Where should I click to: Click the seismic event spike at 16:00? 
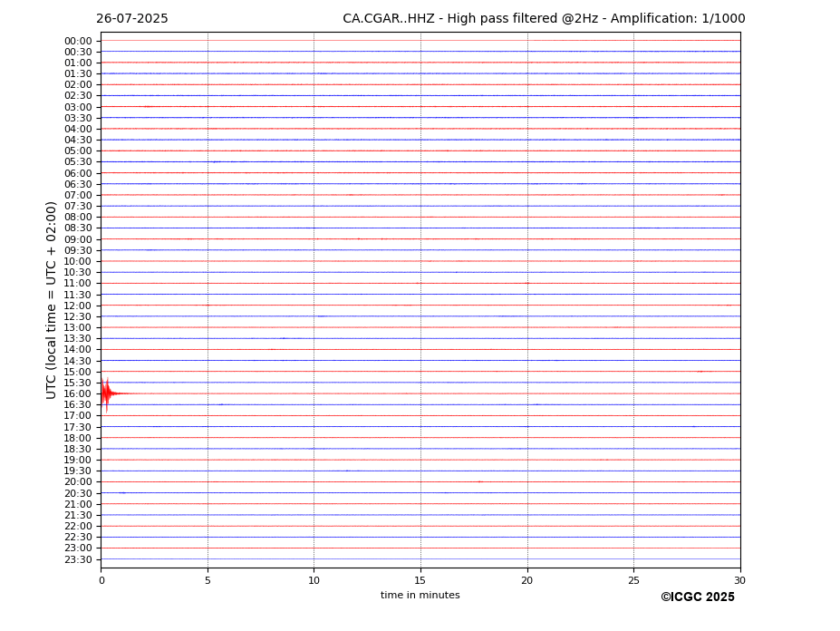(x=107, y=394)
